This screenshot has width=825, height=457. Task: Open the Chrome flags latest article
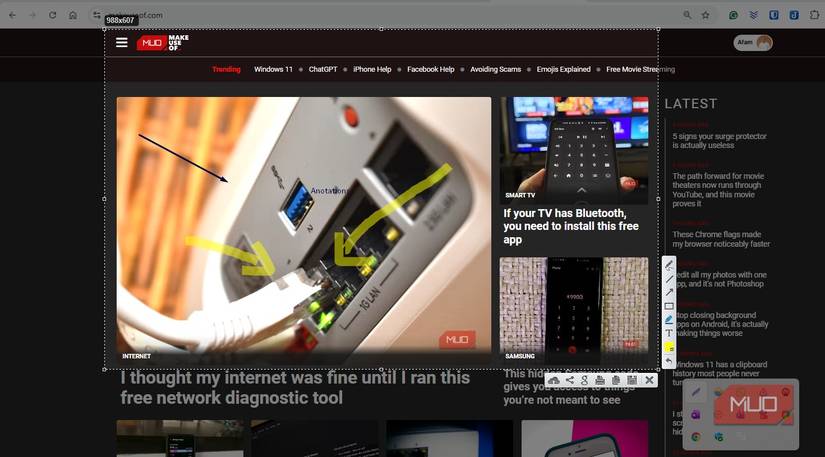[721, 239]
